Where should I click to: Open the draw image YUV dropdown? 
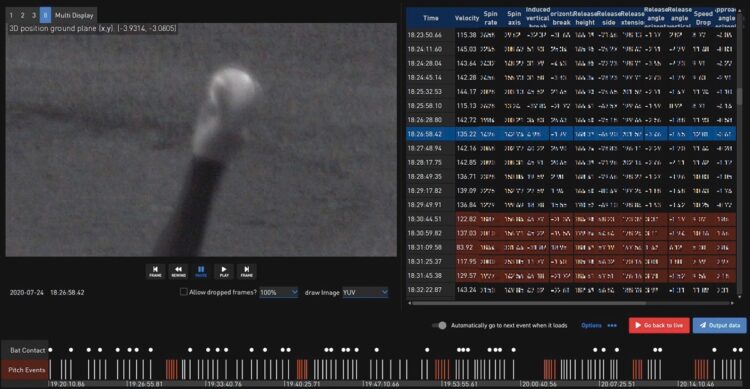(365, 292)
